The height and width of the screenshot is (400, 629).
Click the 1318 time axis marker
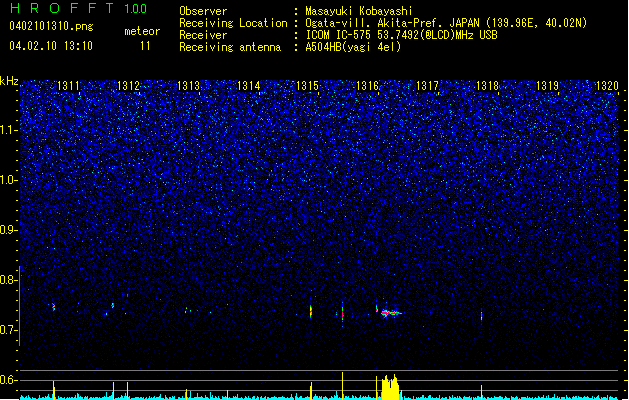[x=487, y=86]
